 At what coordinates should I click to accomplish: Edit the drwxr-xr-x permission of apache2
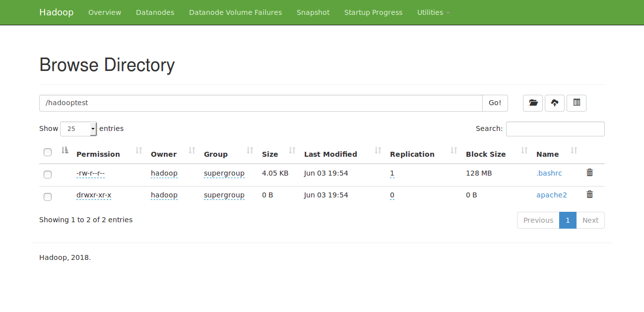[94, 195]
